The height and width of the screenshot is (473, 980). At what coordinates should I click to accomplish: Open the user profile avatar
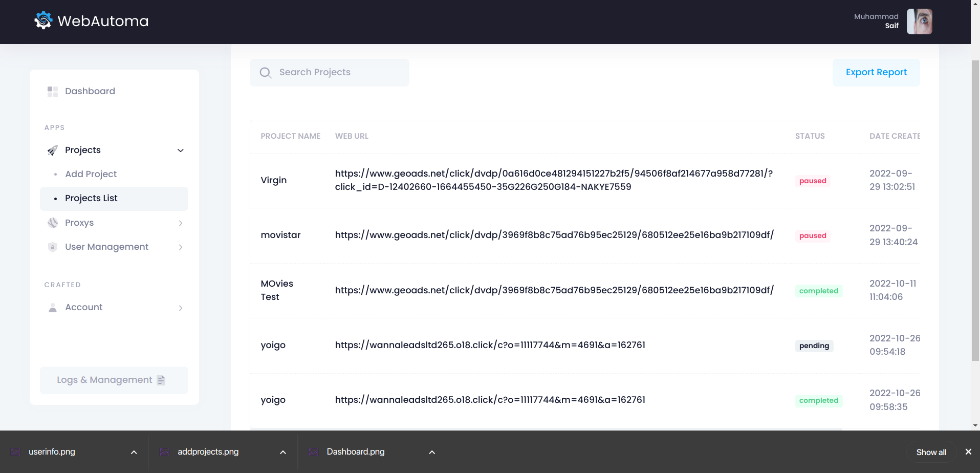(x=919, y=21)
